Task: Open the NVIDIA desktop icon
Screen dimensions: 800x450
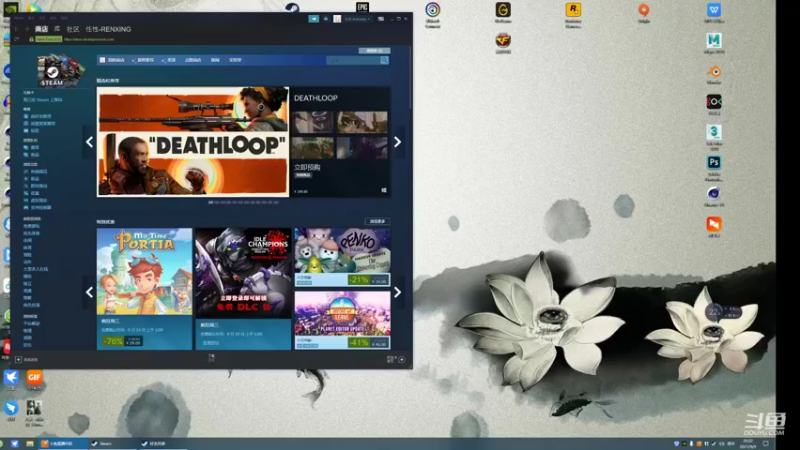Action: coord(11,7)
